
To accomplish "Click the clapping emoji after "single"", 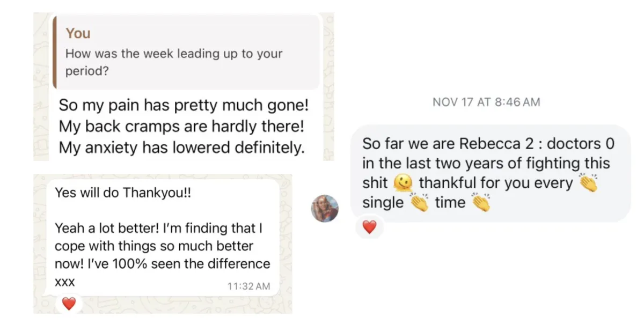I will [x=419, y=203].
